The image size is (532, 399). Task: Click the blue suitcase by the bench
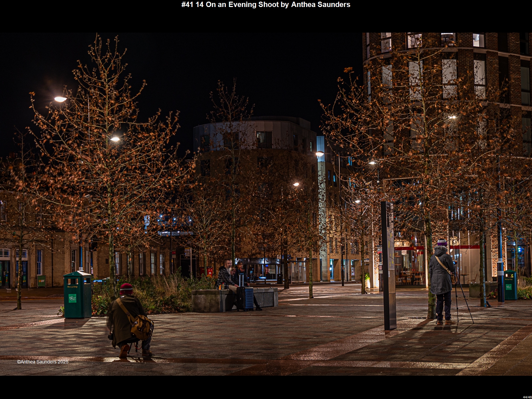245,298
